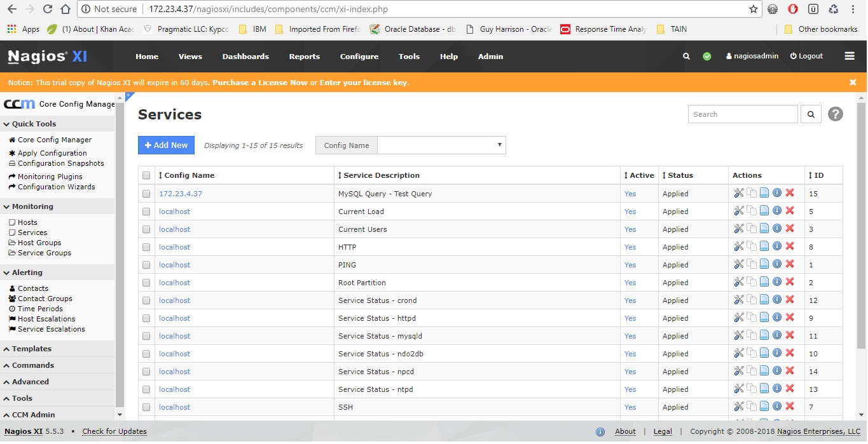Select the Root Partition checkbox
The height and width of the screenshot is (444, 868).
146,283
